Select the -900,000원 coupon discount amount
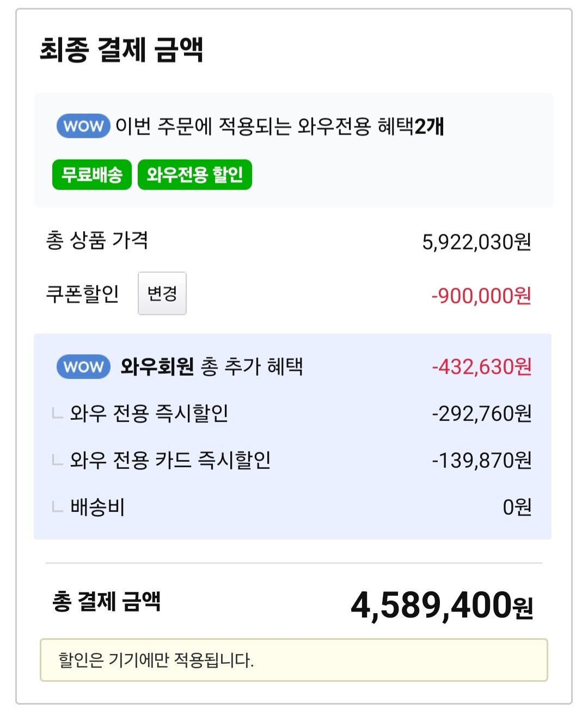The width and height of the screenshot is (588, 709). pos(481,296)
